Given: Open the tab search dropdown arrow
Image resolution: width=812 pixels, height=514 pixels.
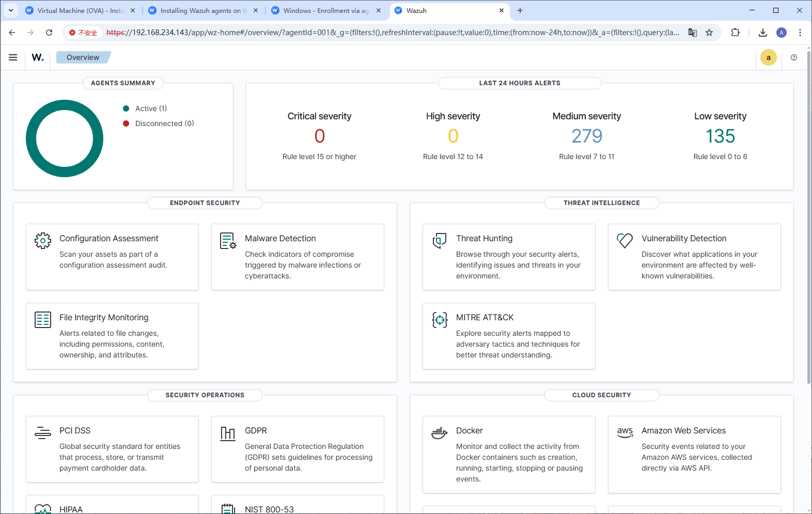Looking at the screenshot, I should (x=10, y=10).
